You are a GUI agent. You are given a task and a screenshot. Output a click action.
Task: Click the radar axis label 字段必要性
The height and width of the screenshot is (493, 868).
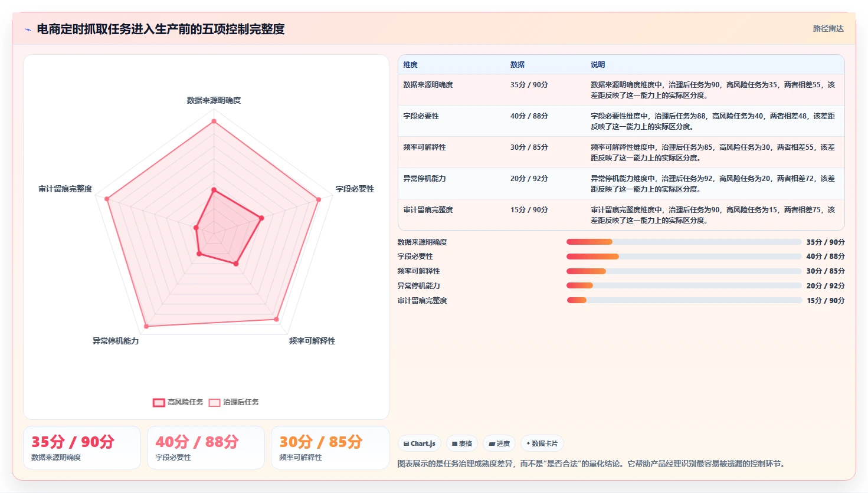point(355,189)
